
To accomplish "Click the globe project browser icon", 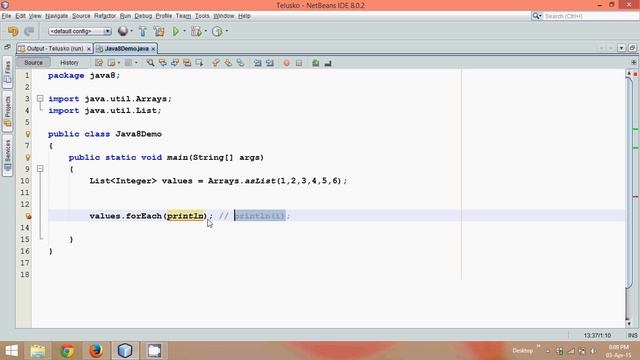I will click(x=122, y=31).
